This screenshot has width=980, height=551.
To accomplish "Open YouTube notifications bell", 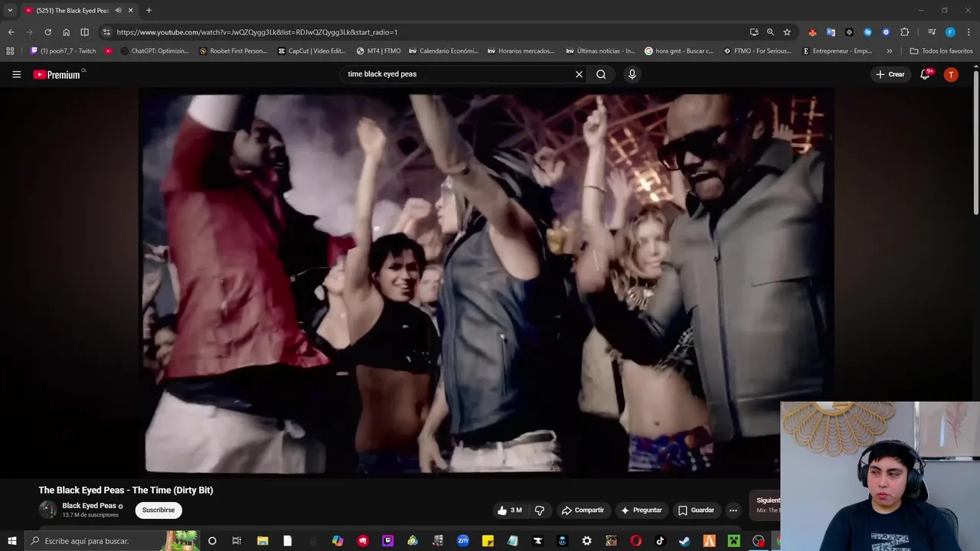I will tap(925, 74).
